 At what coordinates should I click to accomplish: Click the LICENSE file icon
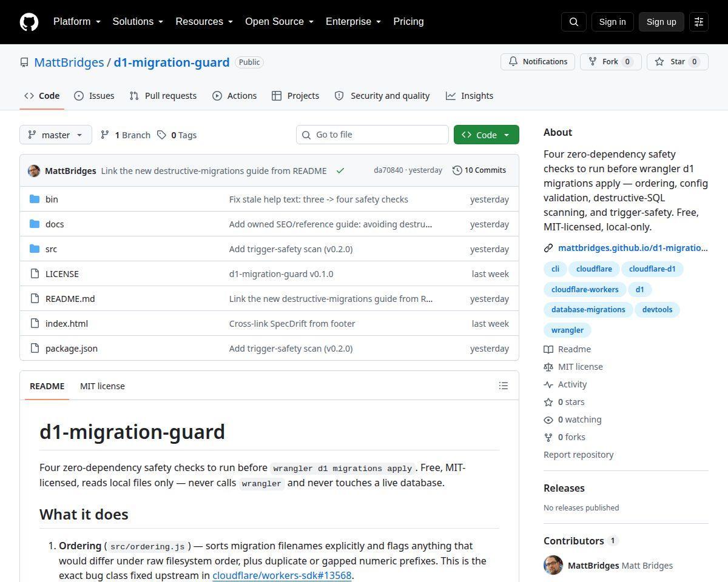pyautogui.click(x=35, y=274)
